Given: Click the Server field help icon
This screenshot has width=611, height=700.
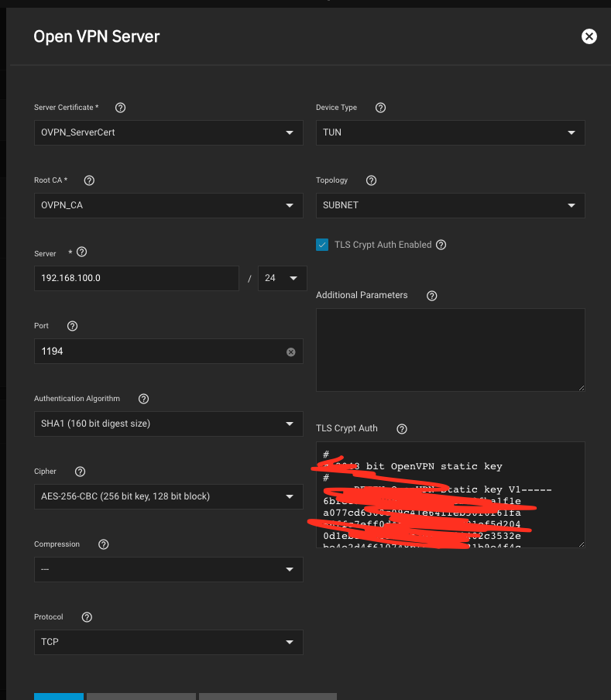Looking at the screenshot, I should [81, 252].
